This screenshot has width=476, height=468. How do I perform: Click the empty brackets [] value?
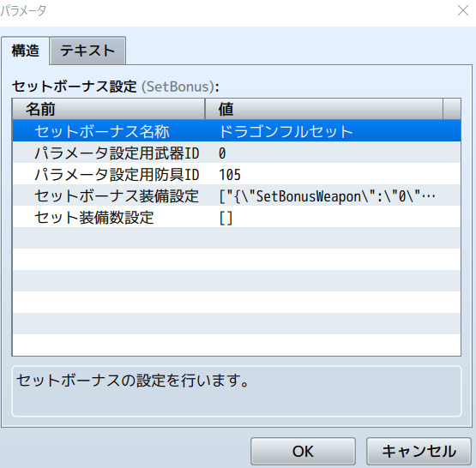(x=226, y=218)
